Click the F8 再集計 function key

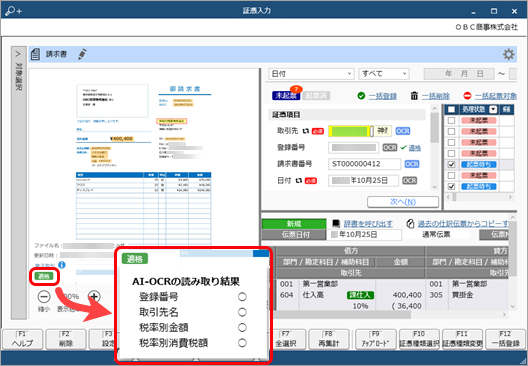coord(329,339)
